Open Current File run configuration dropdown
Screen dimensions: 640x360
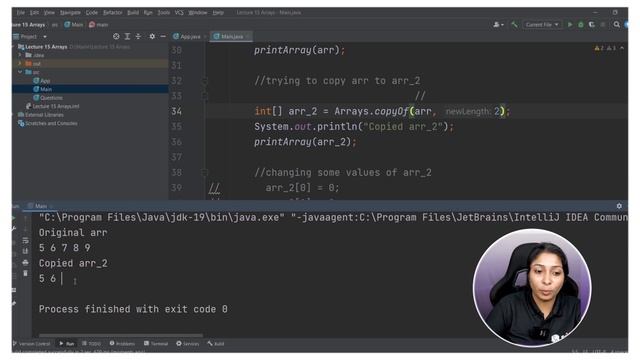pos(542,25)
